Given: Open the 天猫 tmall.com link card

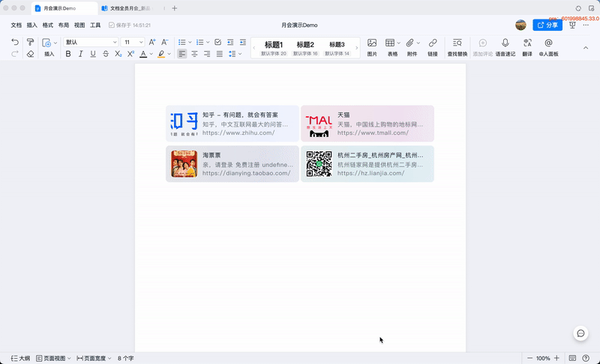Looking at the screenshot, I should pos(367,124).
